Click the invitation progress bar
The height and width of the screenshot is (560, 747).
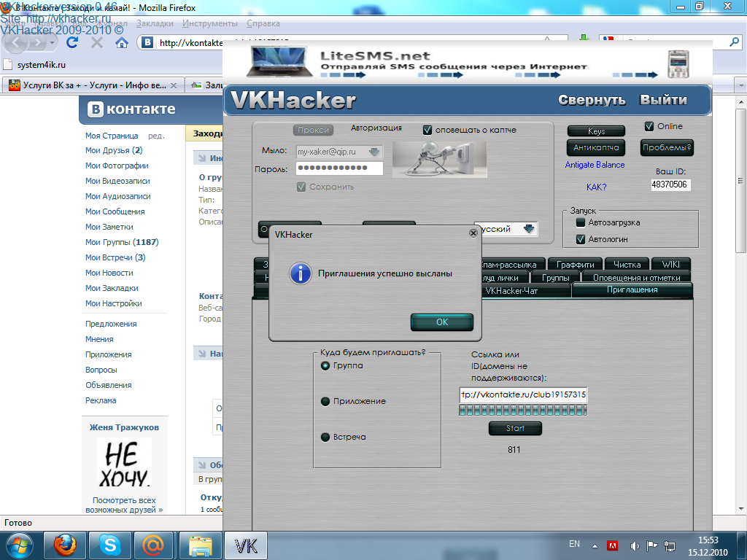click(523, 411)
